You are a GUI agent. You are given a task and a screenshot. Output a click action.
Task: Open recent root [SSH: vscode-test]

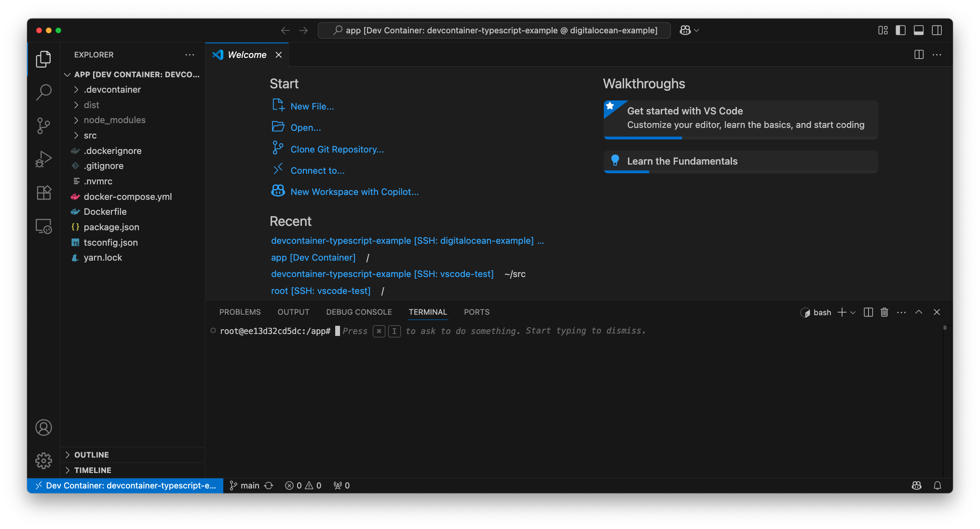(321, 291)
